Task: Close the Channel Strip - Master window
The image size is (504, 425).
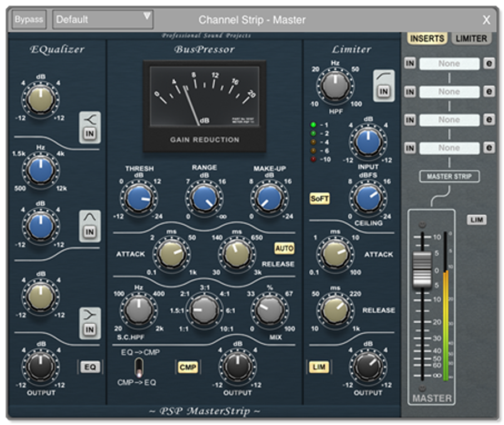Action: pyautogui.click(x=486, y=20)
